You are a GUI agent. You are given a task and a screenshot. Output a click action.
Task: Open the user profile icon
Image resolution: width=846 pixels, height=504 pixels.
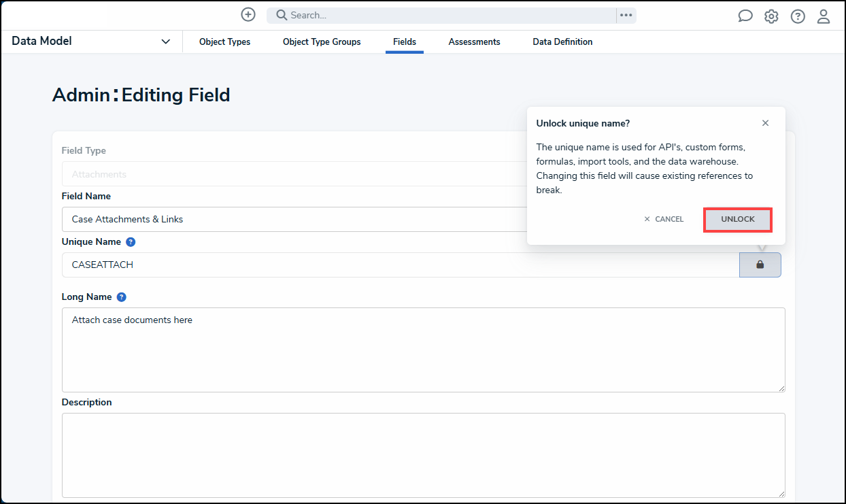point(824,16)
